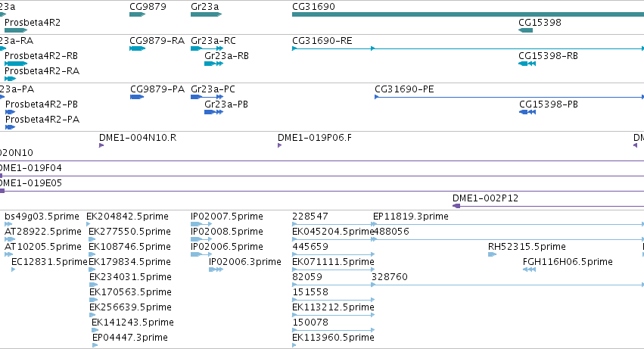Select the CG15398-PB coding feature
Viewport: 644px width, 349px height.
(x=527, y=112)
